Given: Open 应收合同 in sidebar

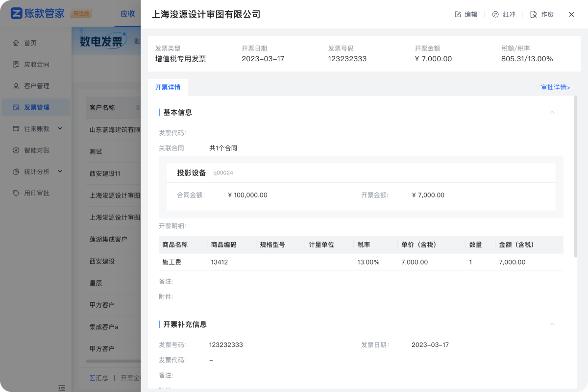Looking at the screenshot, I should [x=37, y=64].
